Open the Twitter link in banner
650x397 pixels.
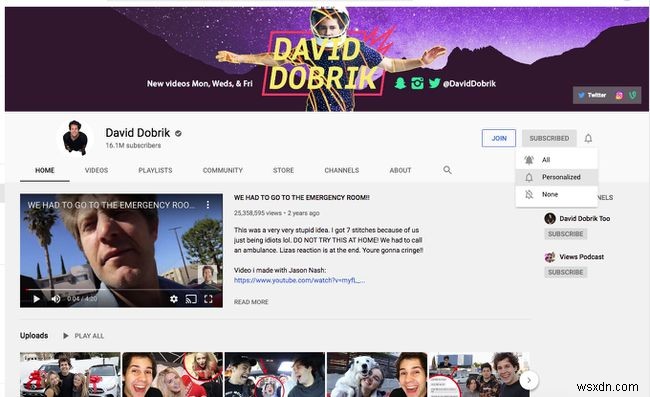[592, 95]
